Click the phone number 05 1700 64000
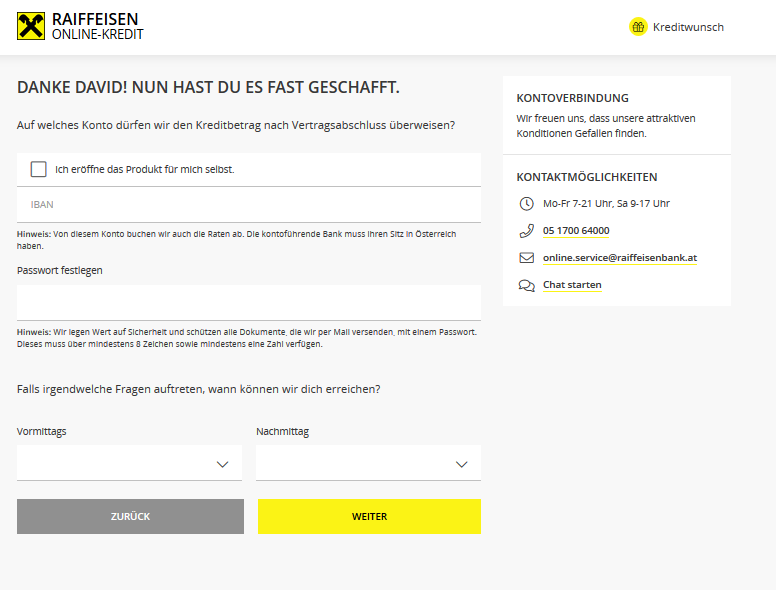Image resolution: width=776 pixels, height=590 pixels. (x=576, y=231)
